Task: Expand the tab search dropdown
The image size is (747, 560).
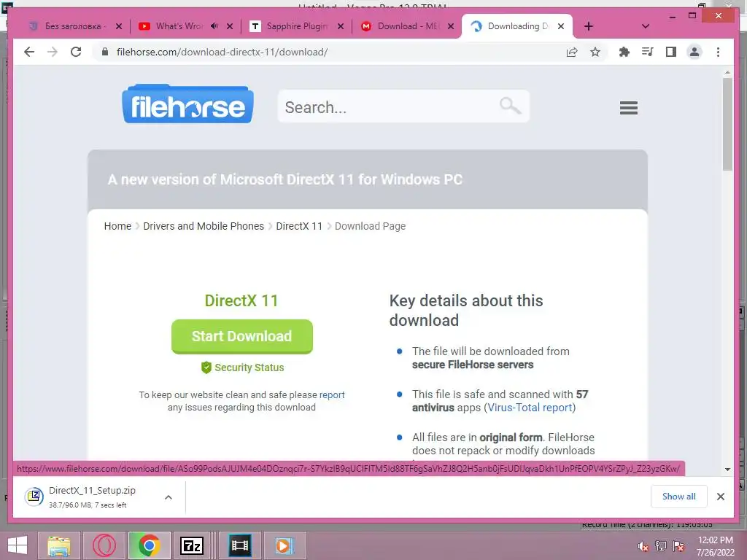Action: click(646, 26)
